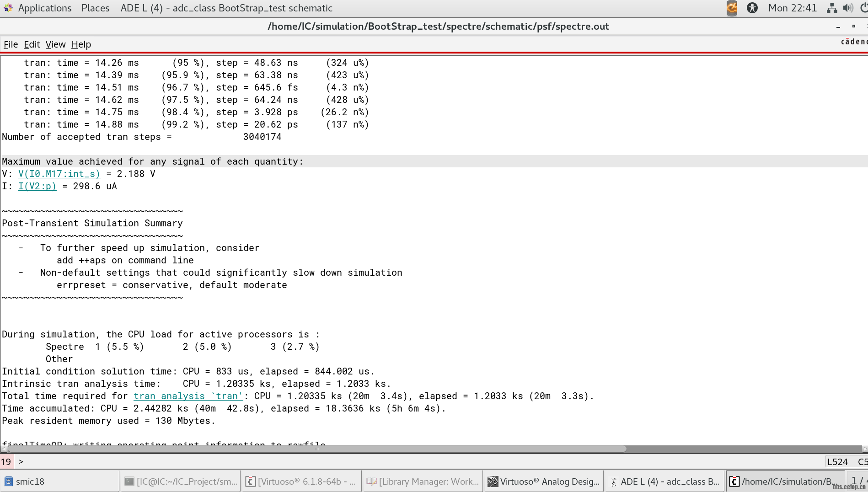Click the volume speaker icon
The width and height of the screenshot is (868, 492).
coord(848,8)
